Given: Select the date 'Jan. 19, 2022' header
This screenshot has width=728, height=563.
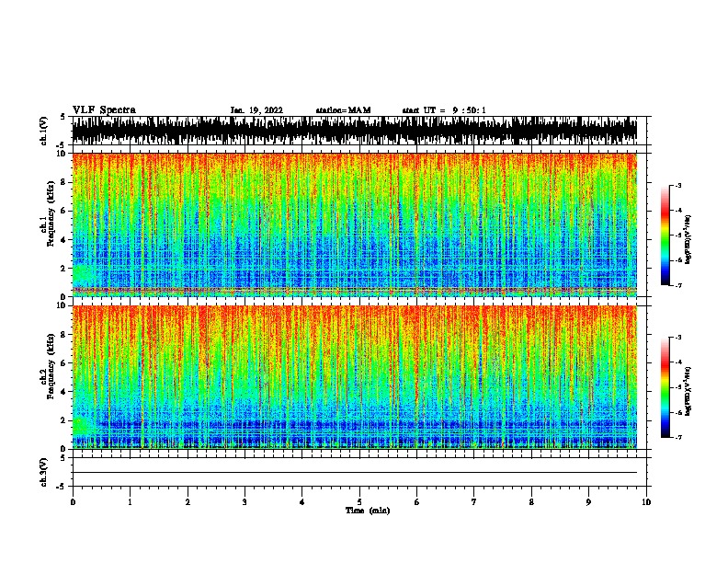Looking at the screenshot, I should point(256,110).
